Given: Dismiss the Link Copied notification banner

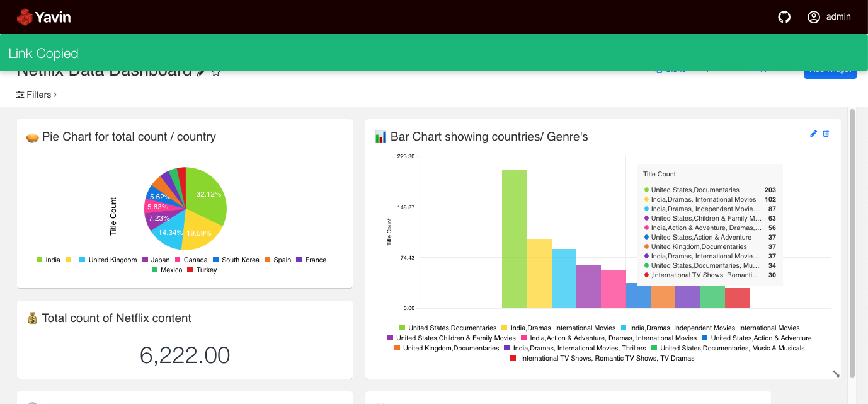Looking at the screenshot, I should point(434,53).
